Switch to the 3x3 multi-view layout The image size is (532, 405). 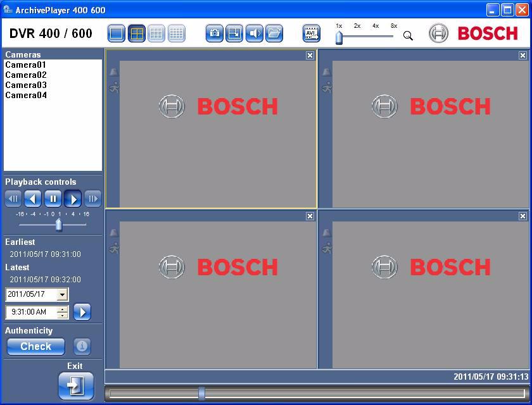tap(156, 34)
